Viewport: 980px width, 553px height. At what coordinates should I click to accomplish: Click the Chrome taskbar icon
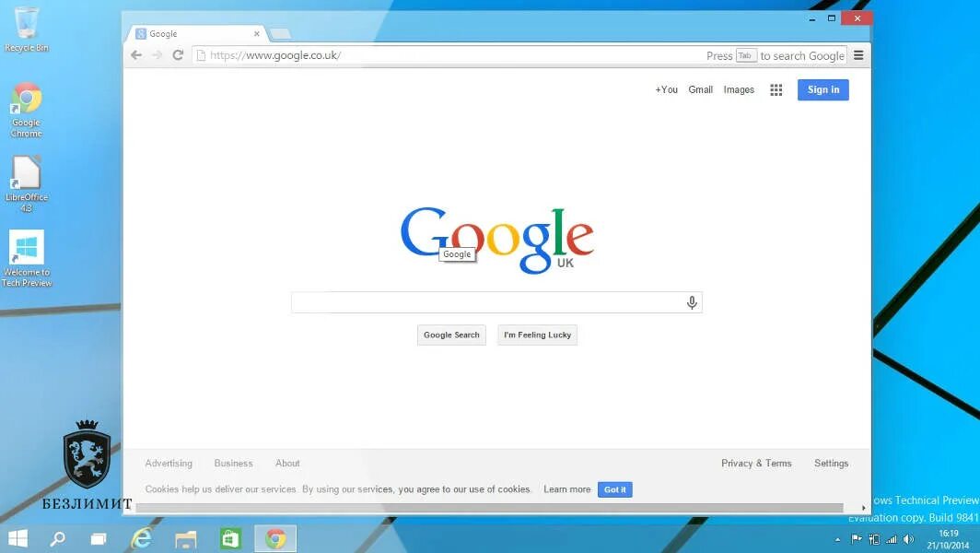click(275, 538)
